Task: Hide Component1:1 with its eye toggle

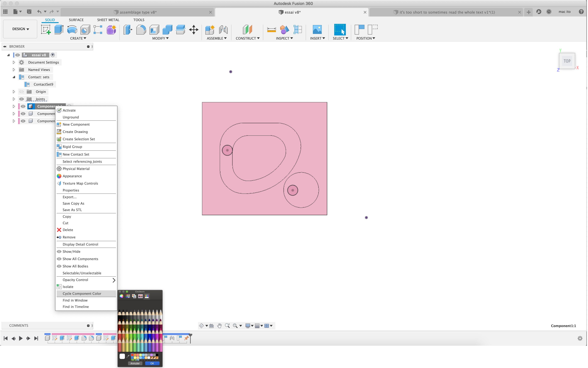Action: point(23,106)
